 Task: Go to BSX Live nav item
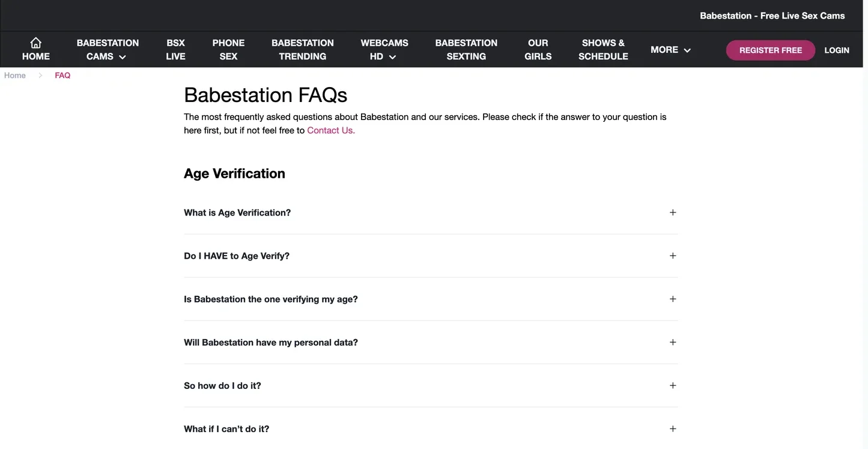click(x=175, y=50)
